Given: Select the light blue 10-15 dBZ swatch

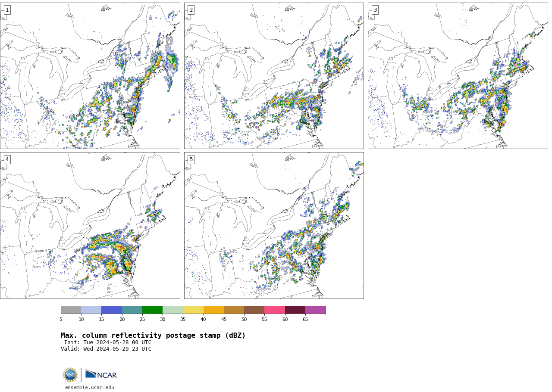Looking at the screenshot, I should (91, 310).
